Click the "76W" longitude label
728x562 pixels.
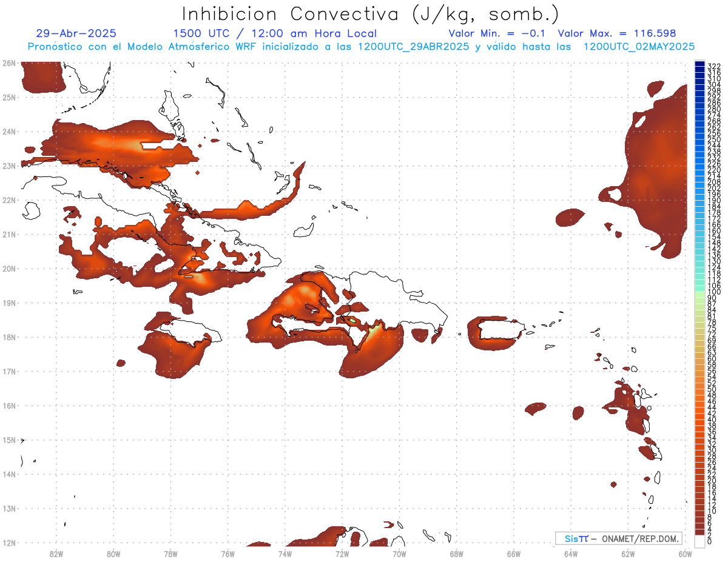click(x=228, y=554)
